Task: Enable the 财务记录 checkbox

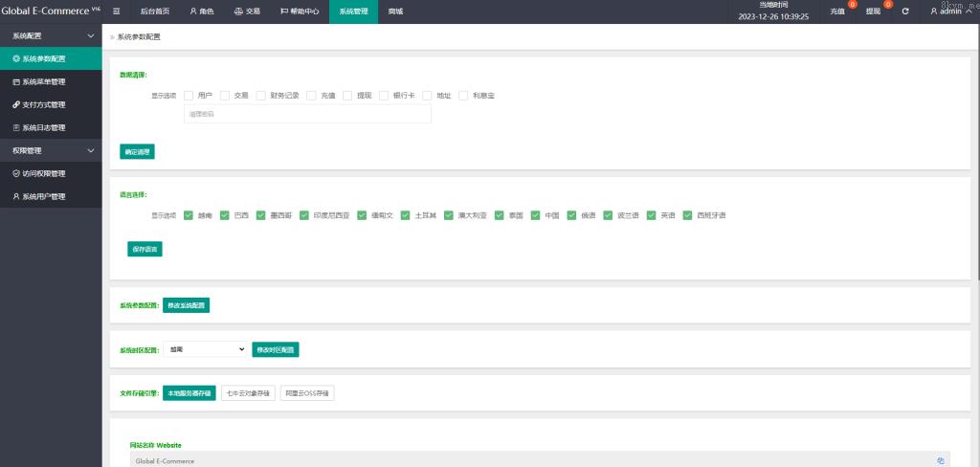Action: 261,96
